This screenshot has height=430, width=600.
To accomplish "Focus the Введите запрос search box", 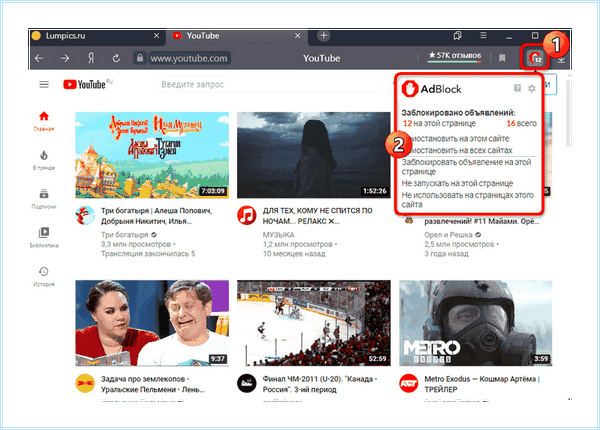I will click(x=268, y=84).
